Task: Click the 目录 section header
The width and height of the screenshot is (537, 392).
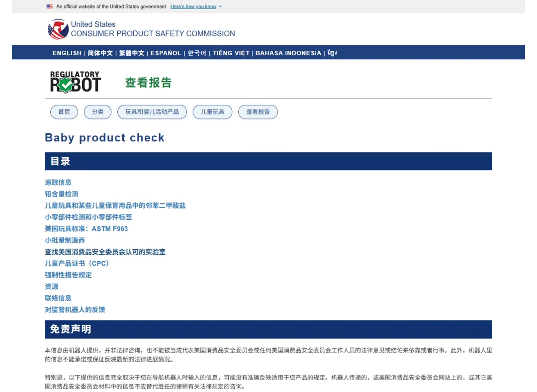Action: click(x=268, y=161)
